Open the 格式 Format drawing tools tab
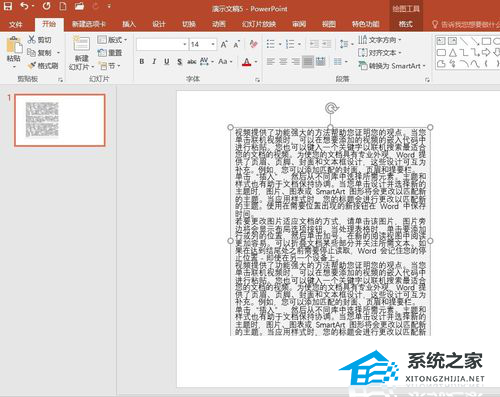The width and height of the screenshot is (500, 397). (406, 24)
